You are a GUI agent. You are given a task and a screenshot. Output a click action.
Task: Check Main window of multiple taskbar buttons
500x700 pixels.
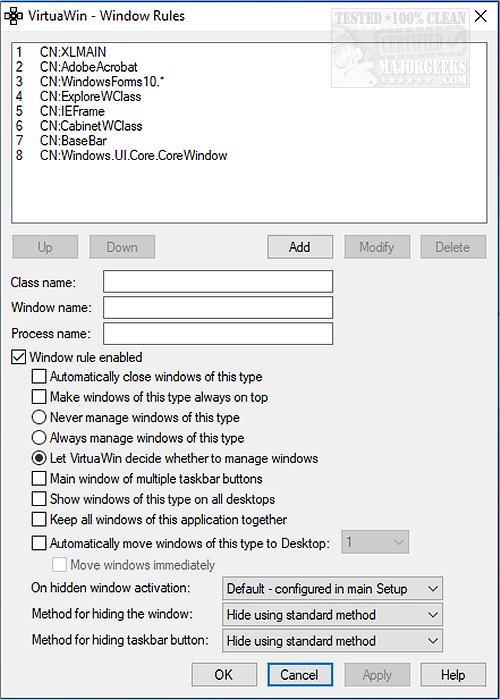39,479
